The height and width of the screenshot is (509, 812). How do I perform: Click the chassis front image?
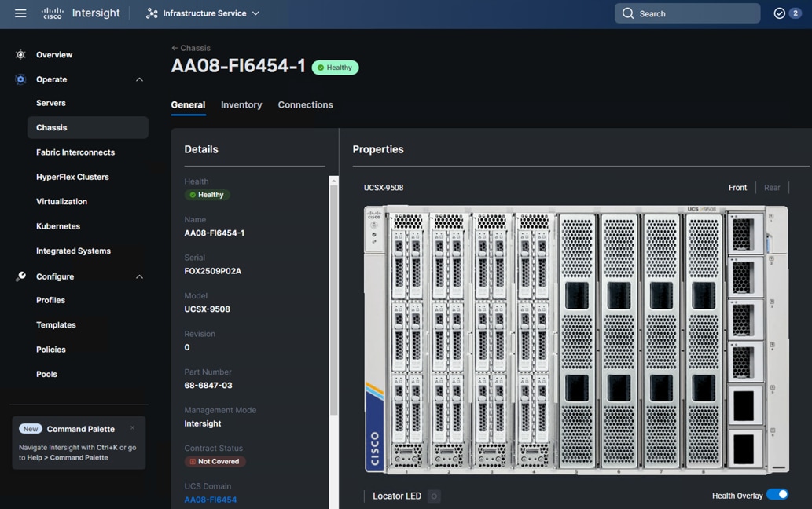(x=576, y=340)
